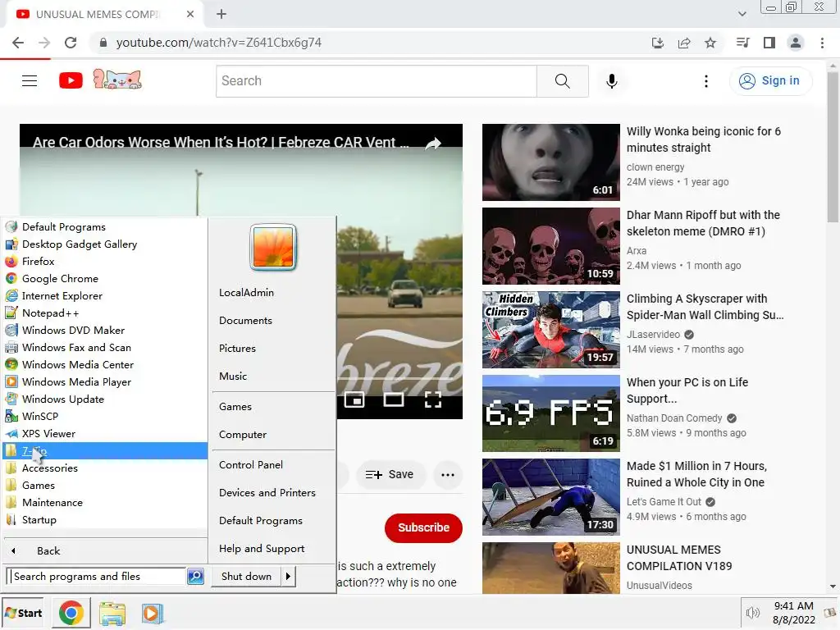Image resolution: width=840 pixels, height=630 pixels.
Task: Click the YouTube search text field
Action: pyautogui.click(x=376, y=81)
